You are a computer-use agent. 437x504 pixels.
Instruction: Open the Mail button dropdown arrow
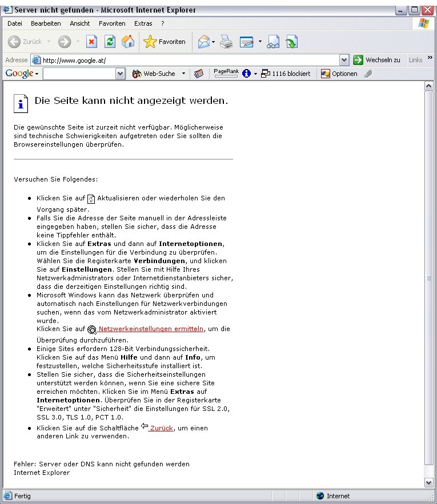[213, 42]
